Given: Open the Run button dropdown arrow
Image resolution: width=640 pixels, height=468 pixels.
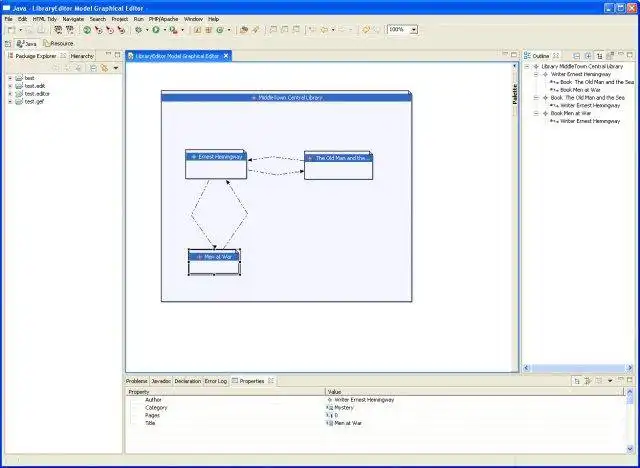Looking at the screenshot, I should [164, 30].
